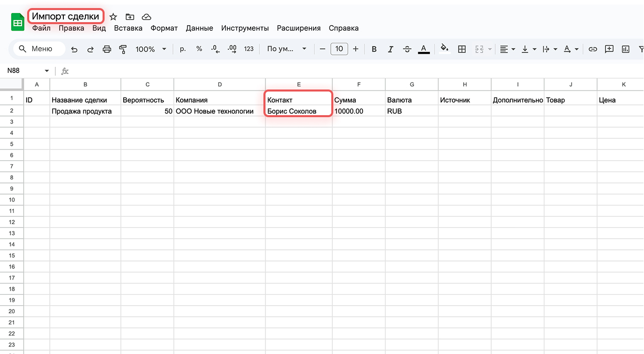Open the horizontal align dropdown
644x354 pixels.
(508, 49)
